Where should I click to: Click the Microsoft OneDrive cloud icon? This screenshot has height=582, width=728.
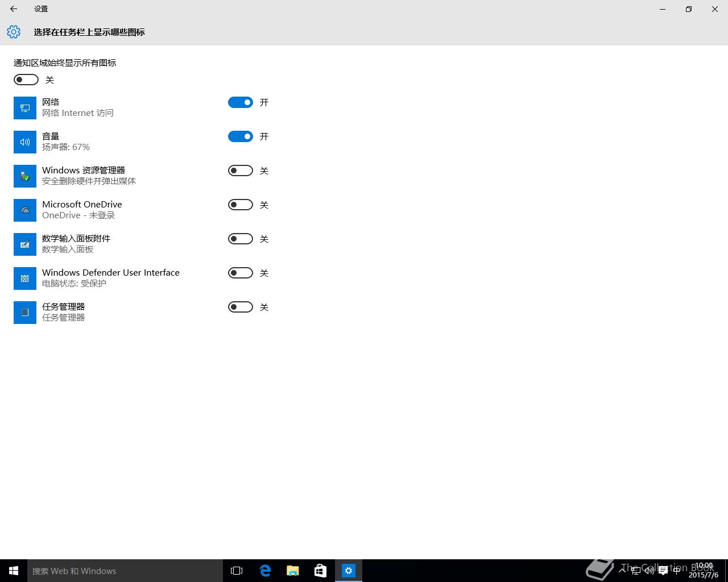(25, 210)
